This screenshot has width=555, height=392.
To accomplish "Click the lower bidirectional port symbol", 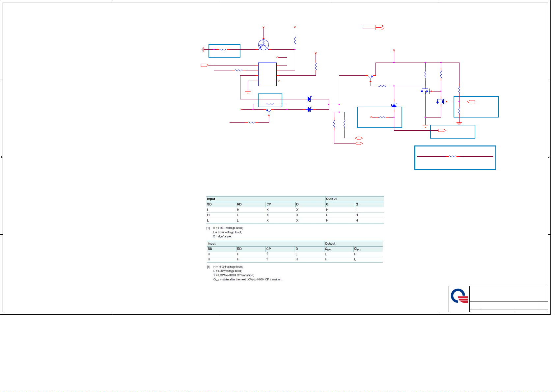I will [359, 143].
